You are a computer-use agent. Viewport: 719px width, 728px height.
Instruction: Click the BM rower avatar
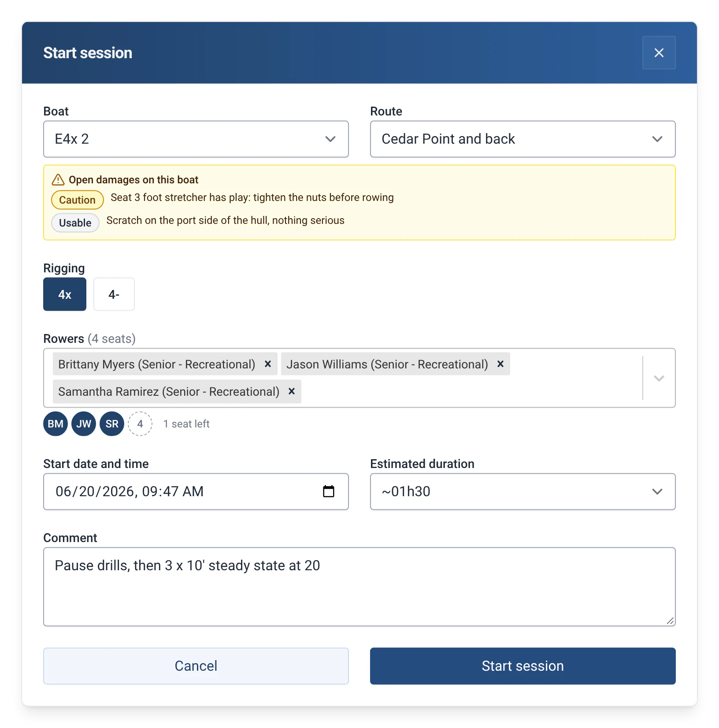click(x=56, y=424)
